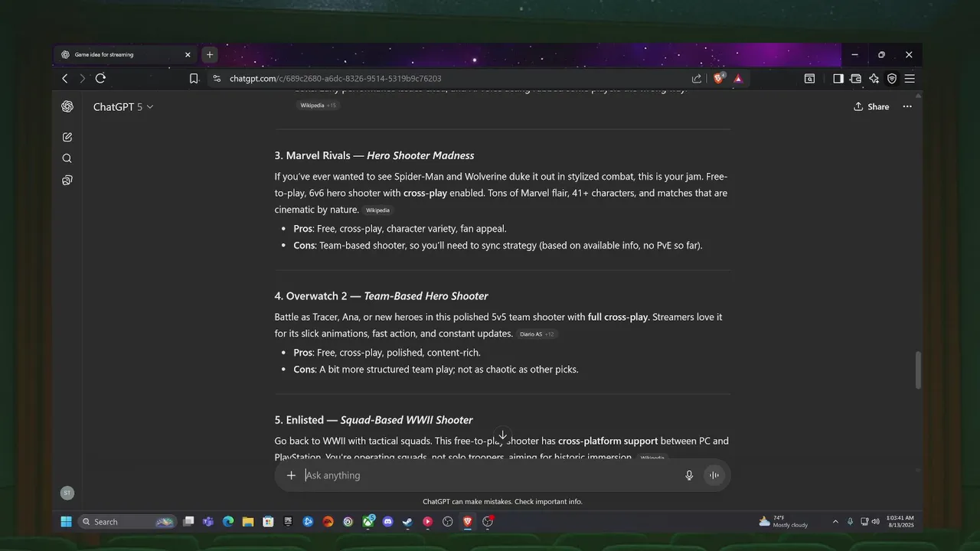Click the plus attach button in the composer
The width and height of the screenshot is (980, 551).
(x=291, y=475)
